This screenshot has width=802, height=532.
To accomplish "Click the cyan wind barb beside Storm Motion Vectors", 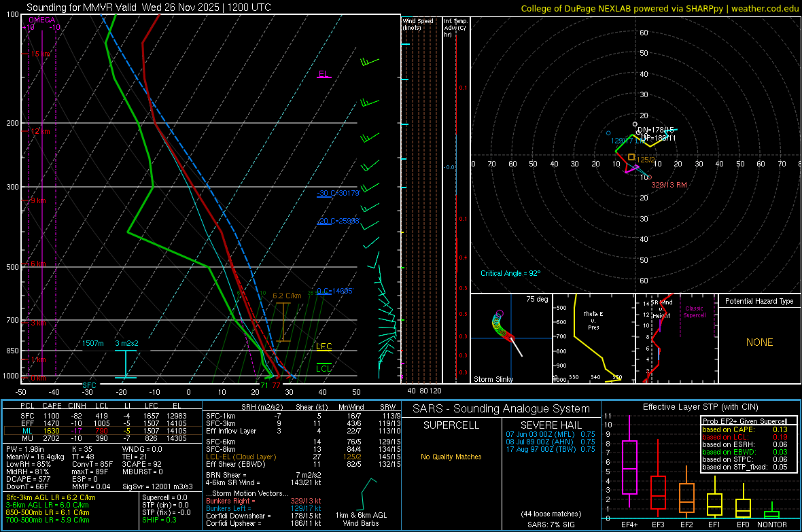I will pyautogui.click(x=368, y=494).
